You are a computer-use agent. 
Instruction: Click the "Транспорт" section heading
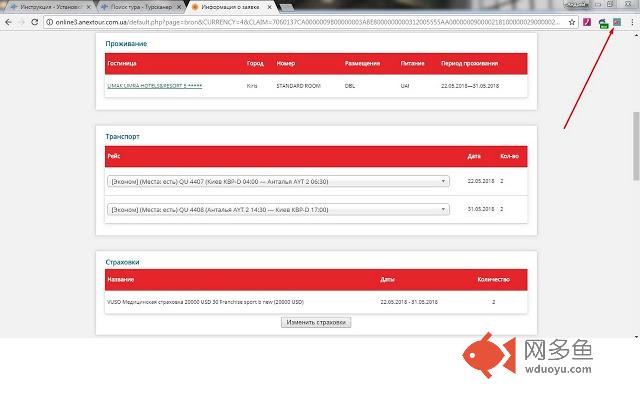point(122,136)
